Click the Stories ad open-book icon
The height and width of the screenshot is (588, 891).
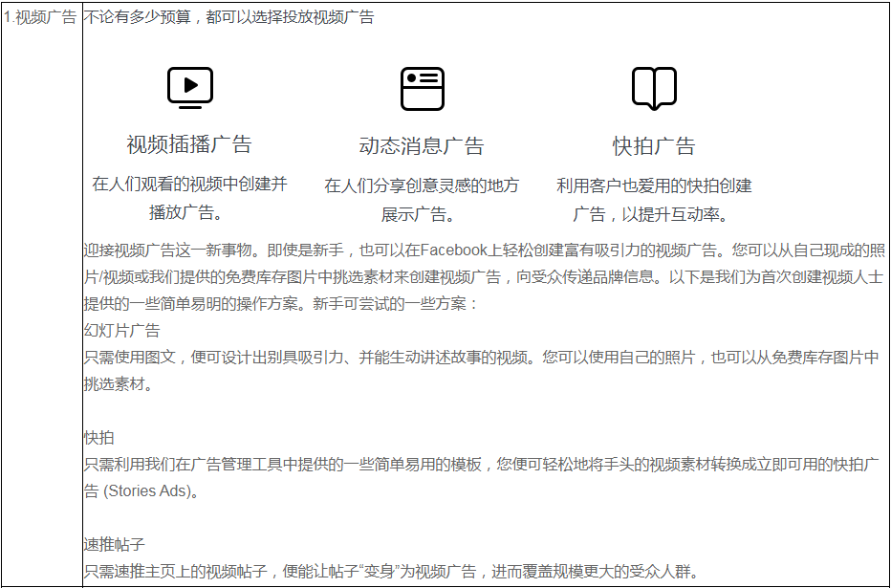[x=654, y=89]
